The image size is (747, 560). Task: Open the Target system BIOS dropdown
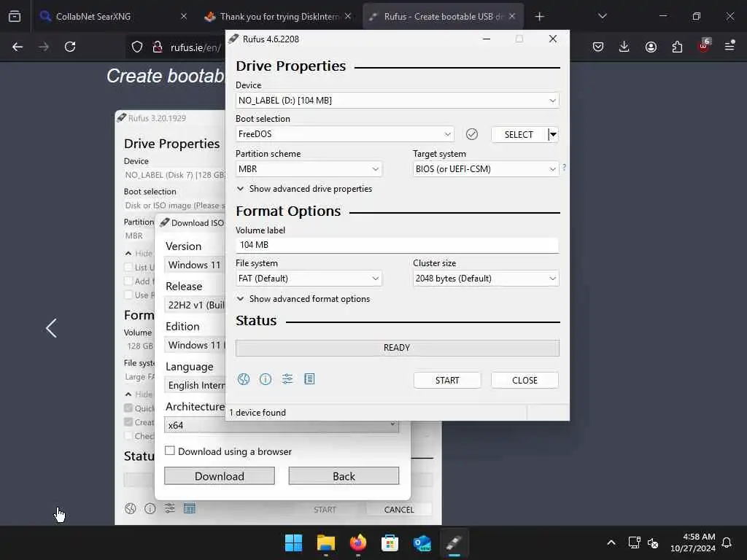pos(486,169)
